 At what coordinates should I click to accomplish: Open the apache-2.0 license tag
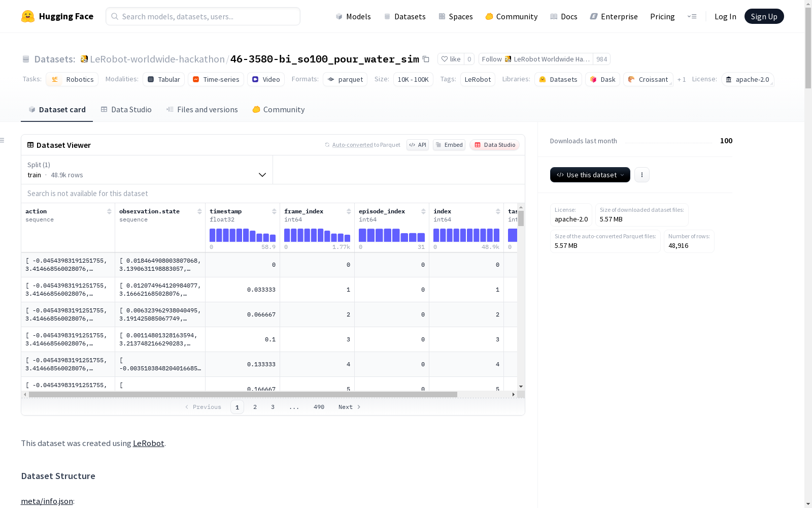[748, 79]
